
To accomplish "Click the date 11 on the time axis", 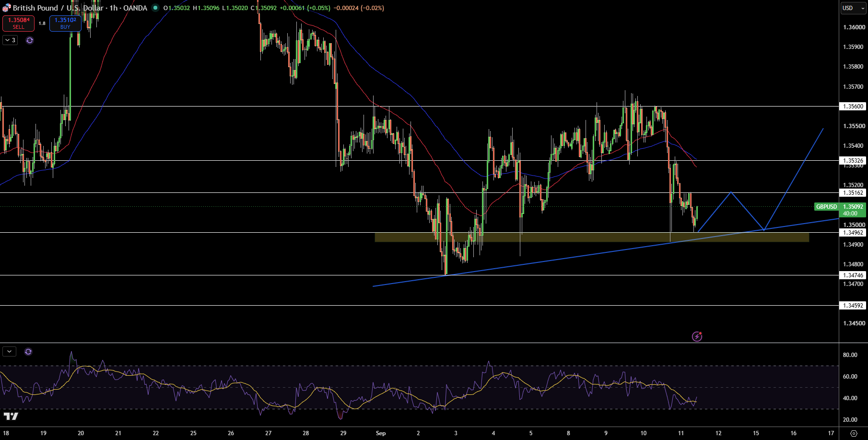I will click(x=681, y=433).
